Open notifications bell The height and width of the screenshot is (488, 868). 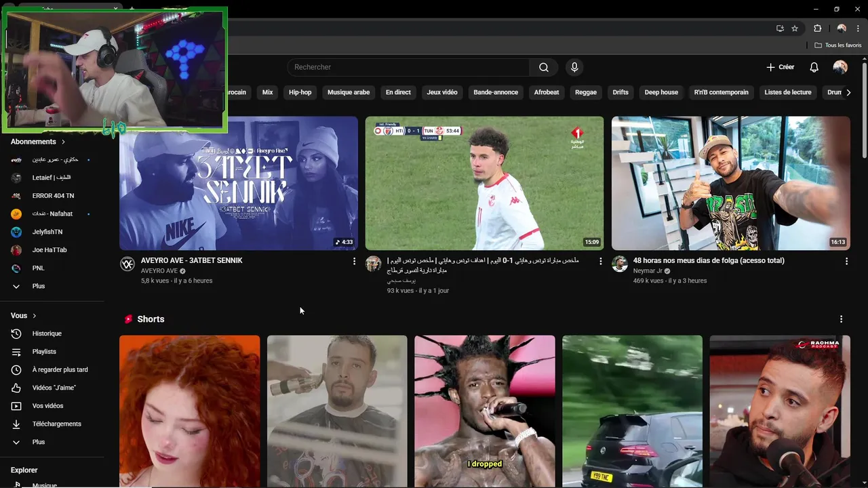click(x=814, y=67)
